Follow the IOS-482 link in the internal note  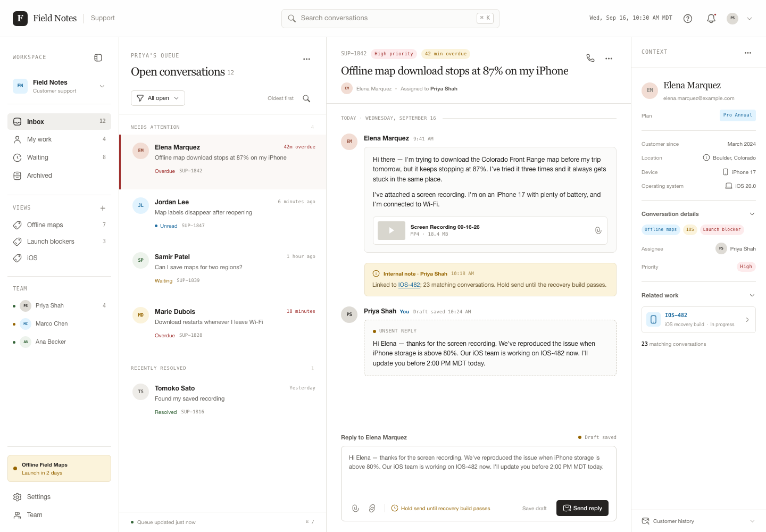point(409,285)
